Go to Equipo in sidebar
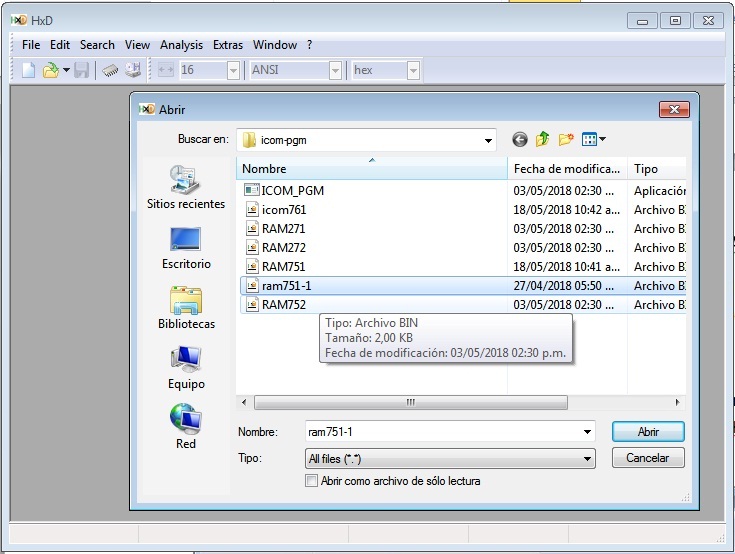735x554 pixels. point(186,368)
